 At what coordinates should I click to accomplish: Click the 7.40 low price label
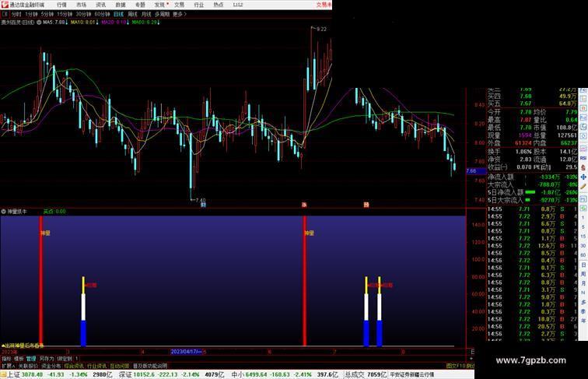pos(200,200)
